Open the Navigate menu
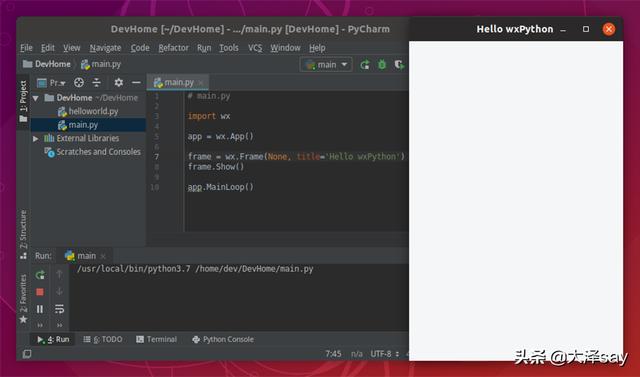This screenshot has height=377, width=640. coord(105,48)
